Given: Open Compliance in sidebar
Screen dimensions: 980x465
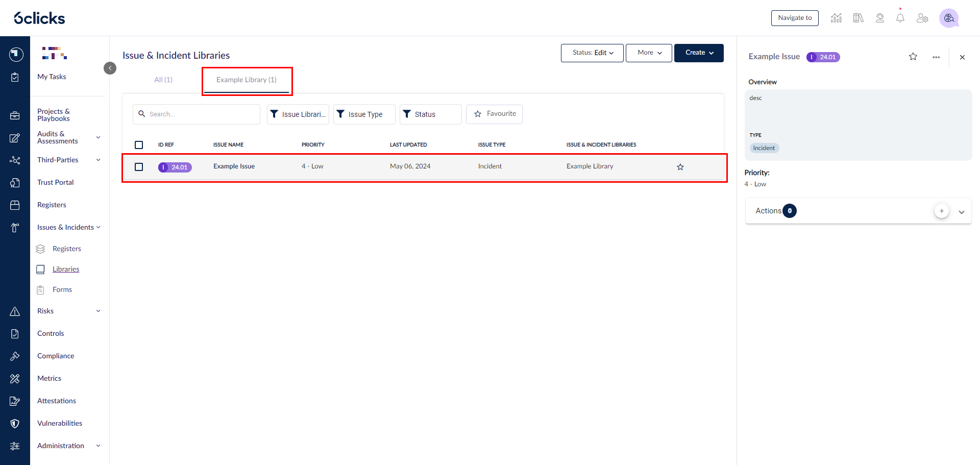Looking at the screenshot, I should [x=56, y=356].
